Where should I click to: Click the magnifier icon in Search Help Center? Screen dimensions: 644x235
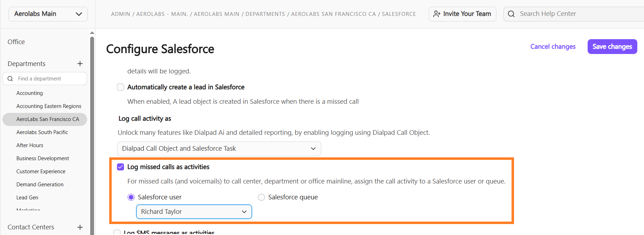click(511, 14)
